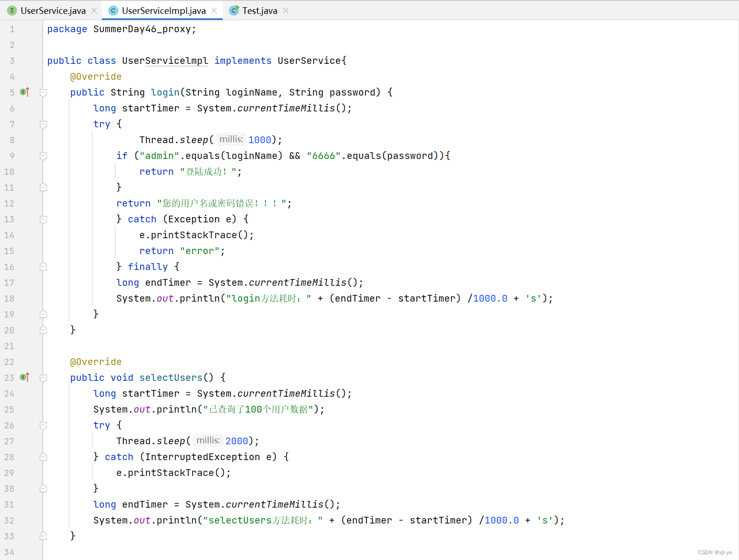The image size is (739, 560).
Task: Switch to the UserService.java tab
Action: tap(53, 11)
